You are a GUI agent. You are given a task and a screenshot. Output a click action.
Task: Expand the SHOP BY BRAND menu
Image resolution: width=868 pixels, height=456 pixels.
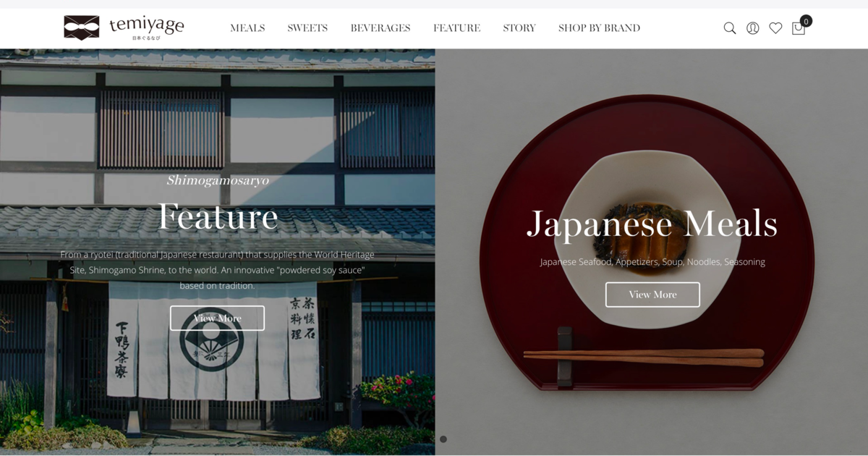[x=600, y=28]
